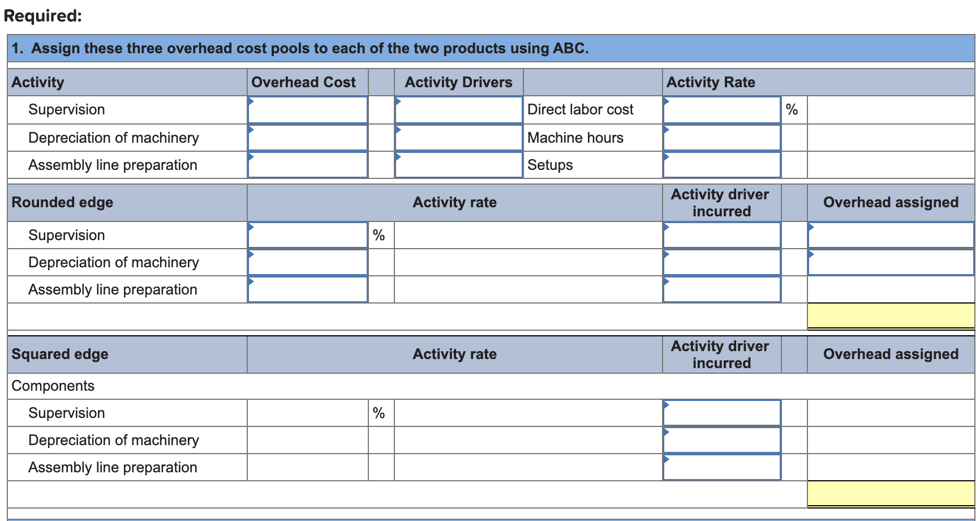Click the Machine hours label
980x521 pixels.
[575, 138]
